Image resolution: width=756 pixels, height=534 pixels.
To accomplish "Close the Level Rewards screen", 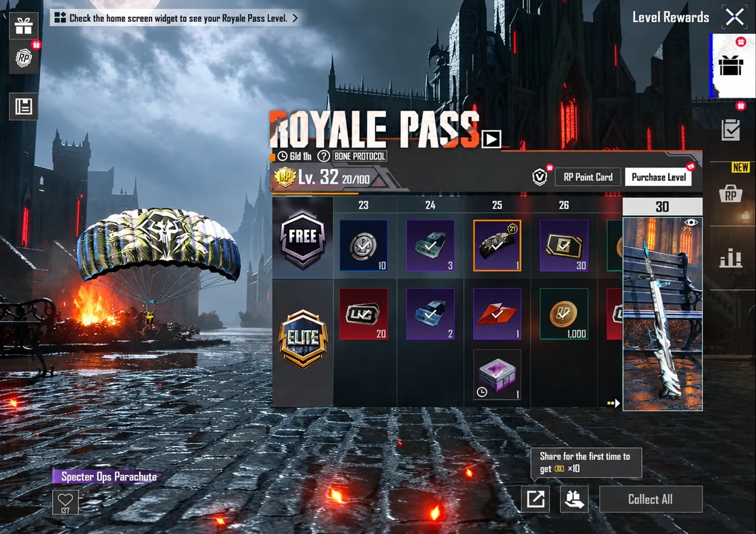I will 735,17.
